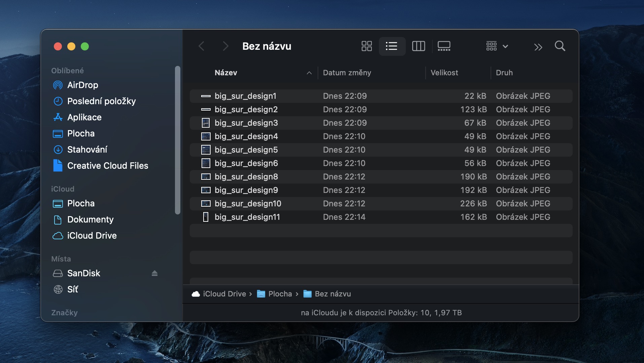
Task: Select file big_sur_design2
Action: tap(381, 109)
